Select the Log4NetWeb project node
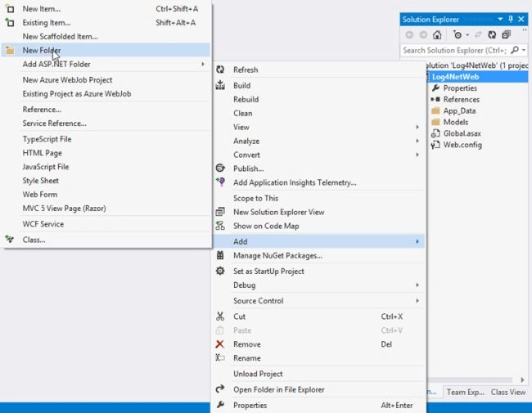This screenshot has height=413, width=532. click(x=455, y=77)
